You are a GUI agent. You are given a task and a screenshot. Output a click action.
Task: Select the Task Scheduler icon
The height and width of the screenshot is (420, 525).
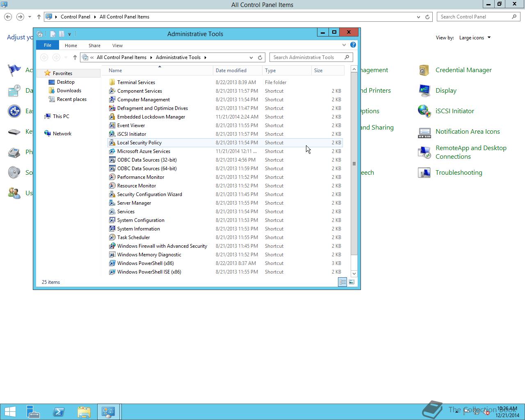(x=112, y=237)
